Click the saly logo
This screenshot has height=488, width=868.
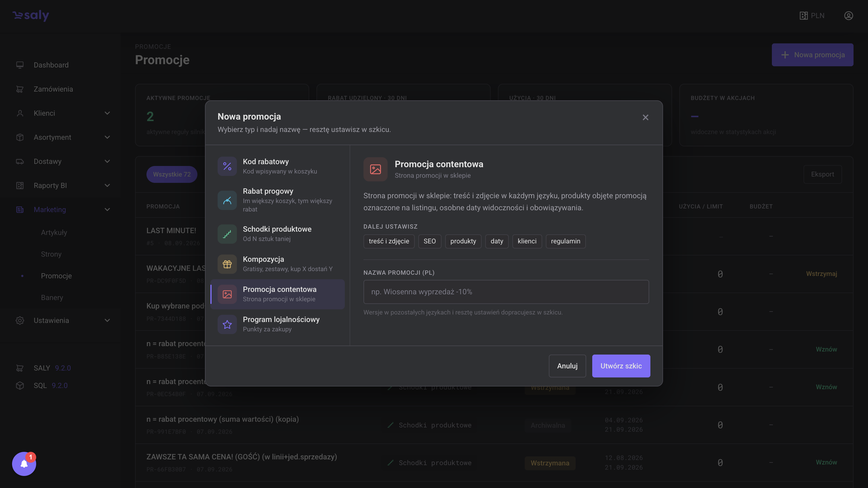click(x=31, y=15)
